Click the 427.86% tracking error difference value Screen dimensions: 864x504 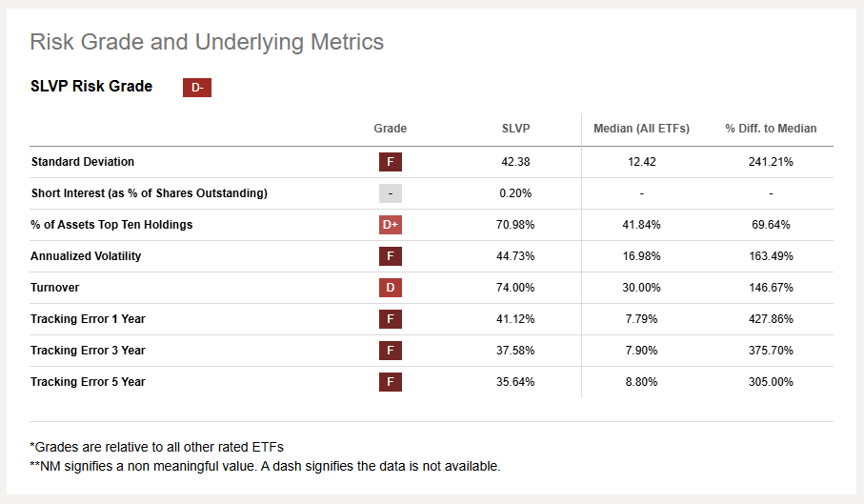[771, 319]
